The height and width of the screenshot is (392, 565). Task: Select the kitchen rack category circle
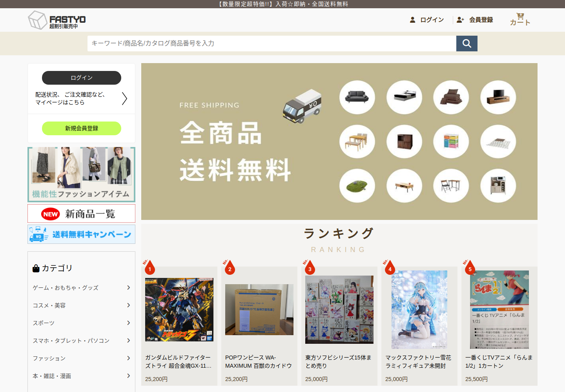click(x=498, y=186)
